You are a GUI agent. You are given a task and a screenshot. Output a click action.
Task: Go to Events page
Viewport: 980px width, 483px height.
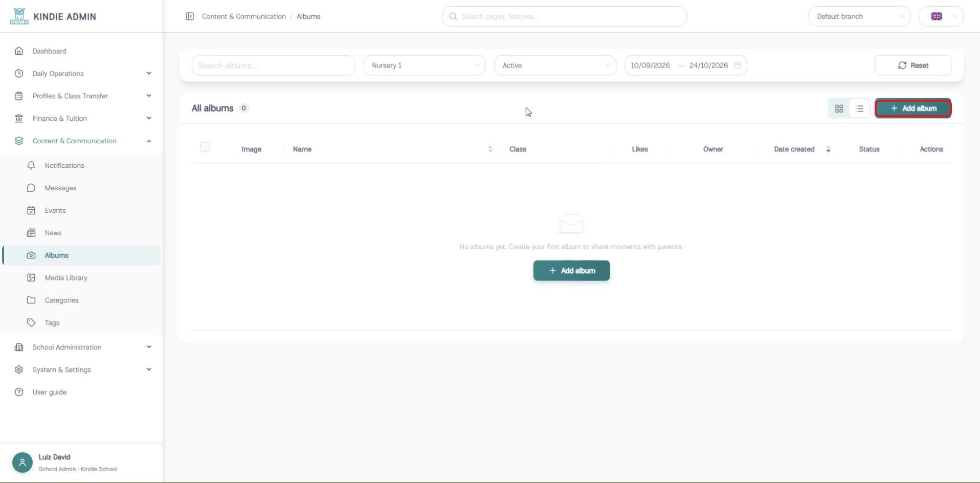tap(82, 210)
